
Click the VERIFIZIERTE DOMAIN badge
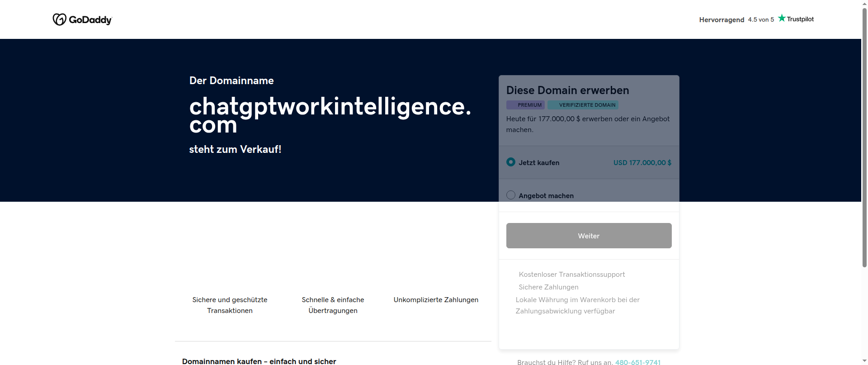[583, 105]
